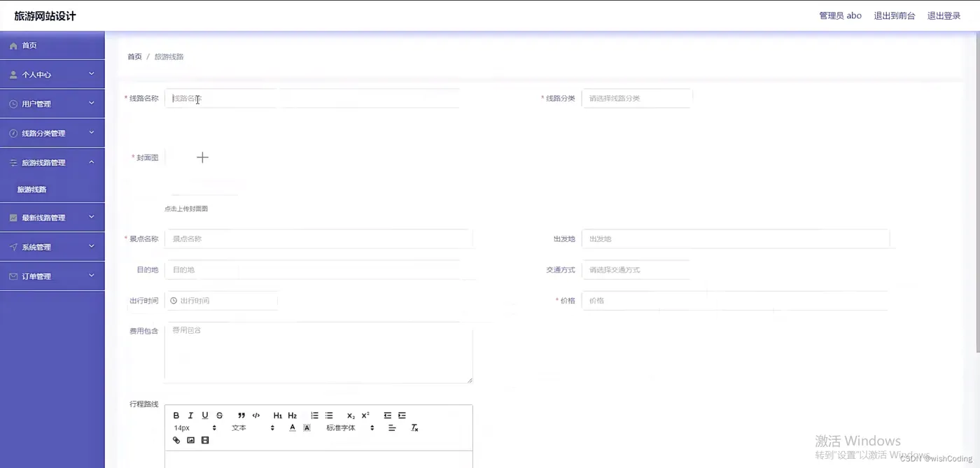Insert an image in editor
Screen dimensions: 980x468
click(190, 441)
